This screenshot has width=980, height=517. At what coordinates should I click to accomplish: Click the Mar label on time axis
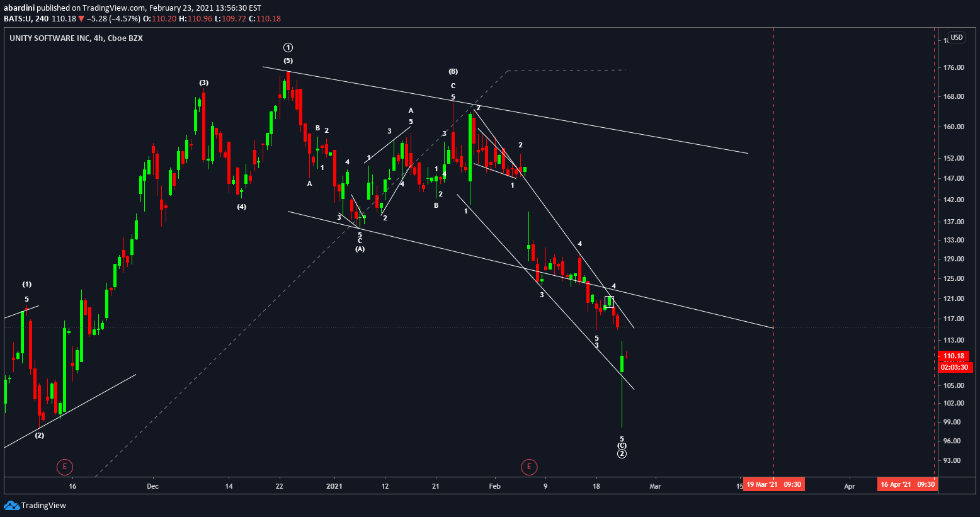coord(655,486)
